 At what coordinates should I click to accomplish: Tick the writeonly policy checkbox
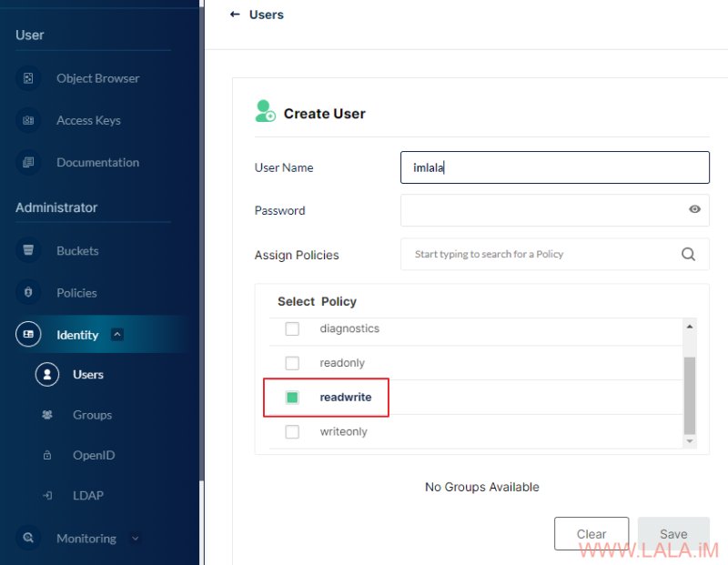(292, 432)
